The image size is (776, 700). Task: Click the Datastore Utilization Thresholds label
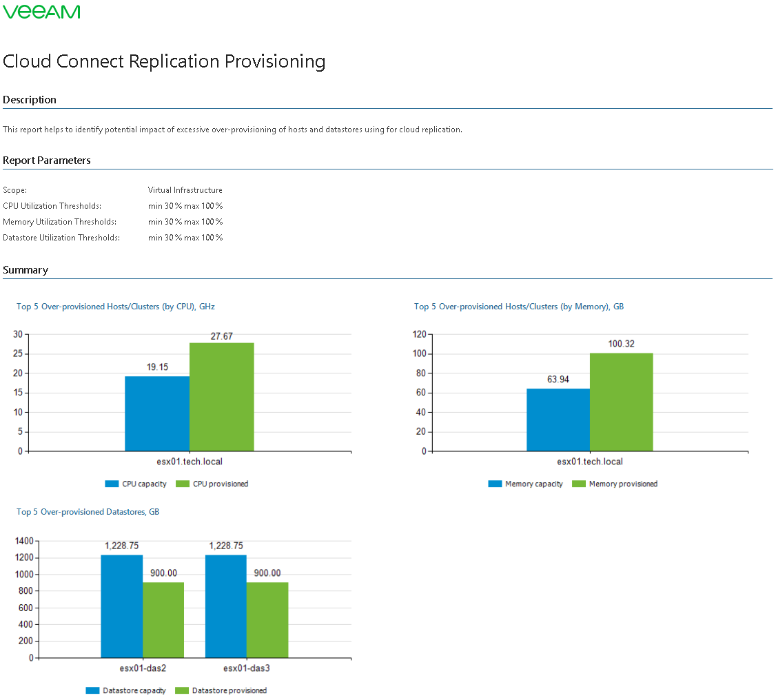61,238
